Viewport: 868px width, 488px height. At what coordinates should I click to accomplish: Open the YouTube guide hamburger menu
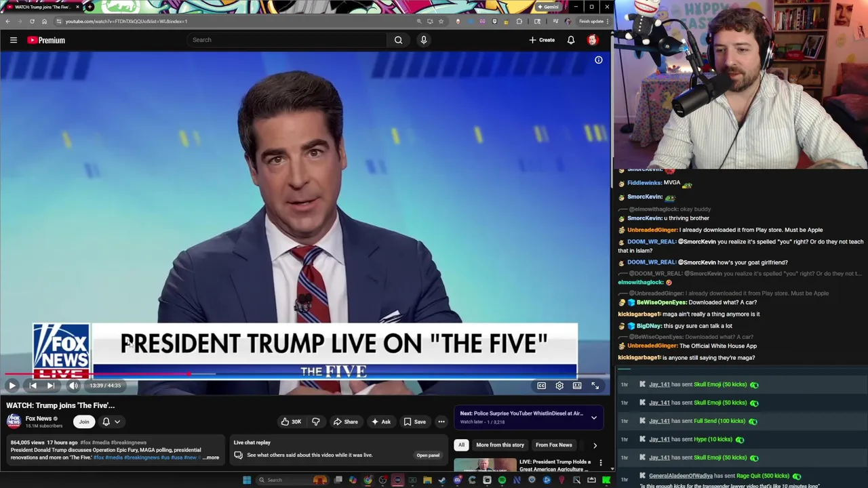click(13, 40)
